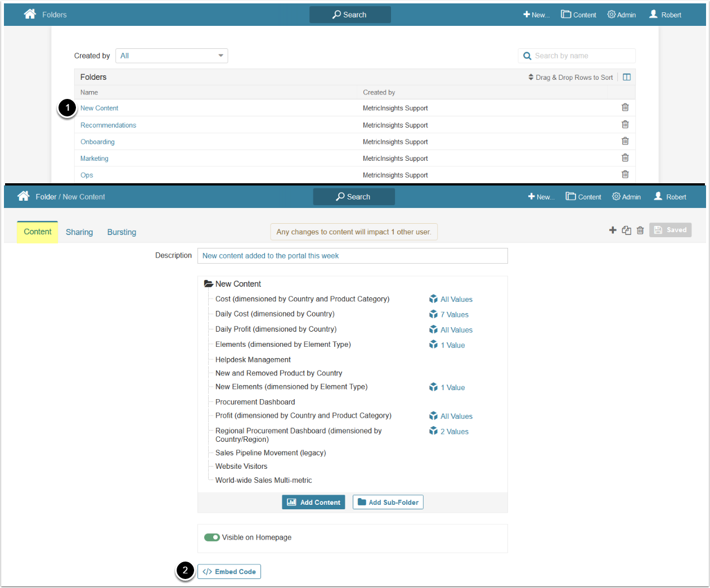Screen dimensions: 710x588
Task: Click the cube icon for Profit All Values
Action: (433, 416)
